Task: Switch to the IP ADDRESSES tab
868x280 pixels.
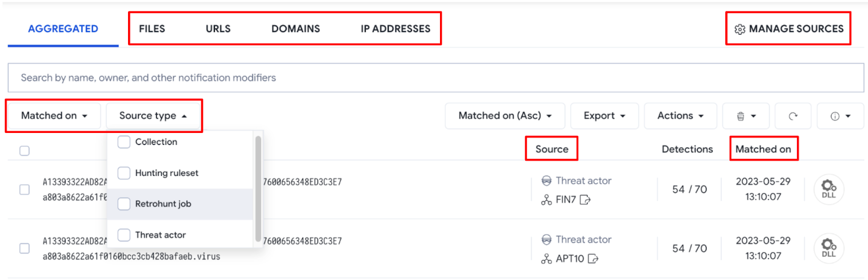Action: [x=395, y=29]
